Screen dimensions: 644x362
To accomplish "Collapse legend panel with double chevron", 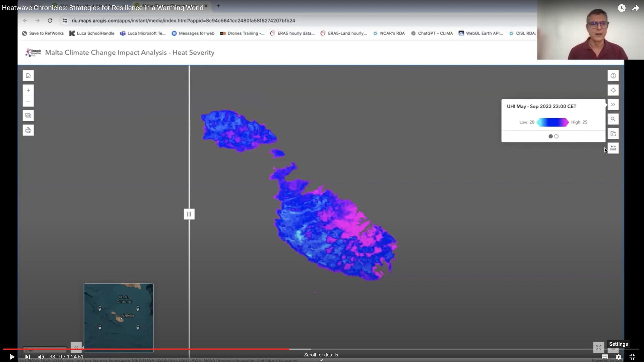I will [613, 105].
